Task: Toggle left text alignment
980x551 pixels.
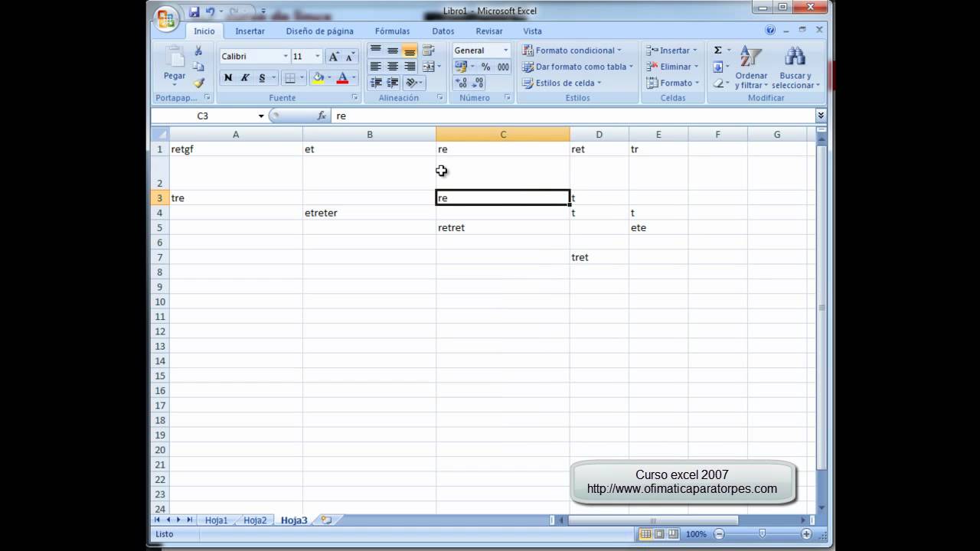Action: pyautogui.click(x=375, y=67)
